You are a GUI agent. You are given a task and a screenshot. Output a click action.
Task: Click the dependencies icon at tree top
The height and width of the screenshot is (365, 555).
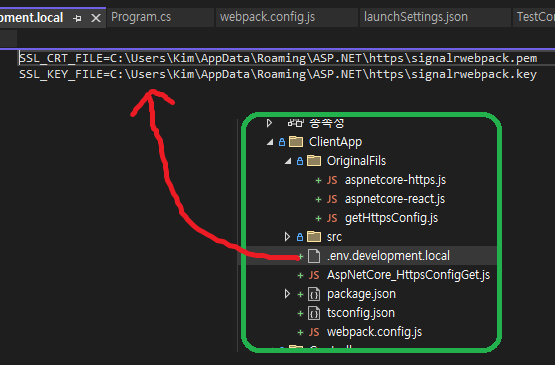pos(296,123)
